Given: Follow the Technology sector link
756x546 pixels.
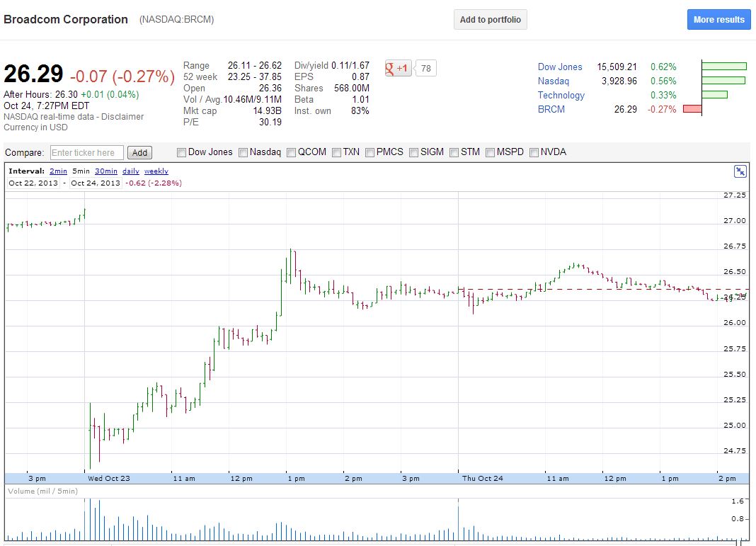Looking at the screenshot, I should pos(561,96).
